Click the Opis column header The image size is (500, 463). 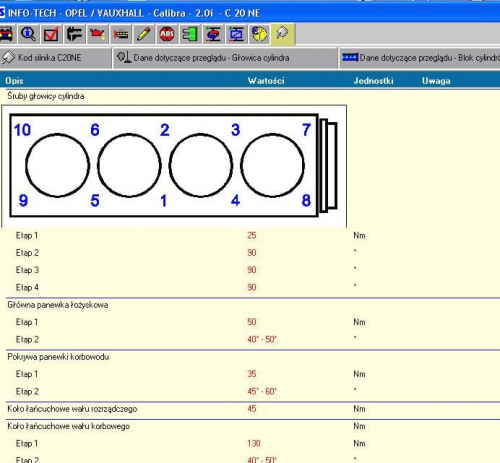14,81
